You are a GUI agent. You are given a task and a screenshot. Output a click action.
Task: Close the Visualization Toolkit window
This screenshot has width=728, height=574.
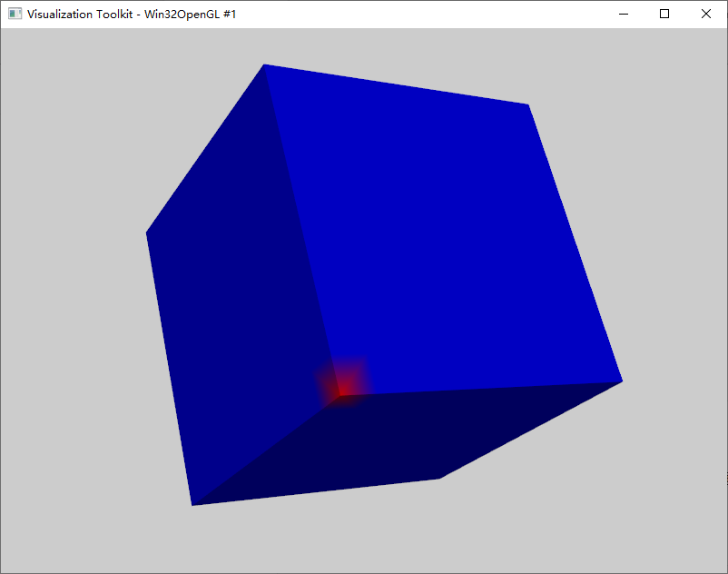tap(705, 14)
